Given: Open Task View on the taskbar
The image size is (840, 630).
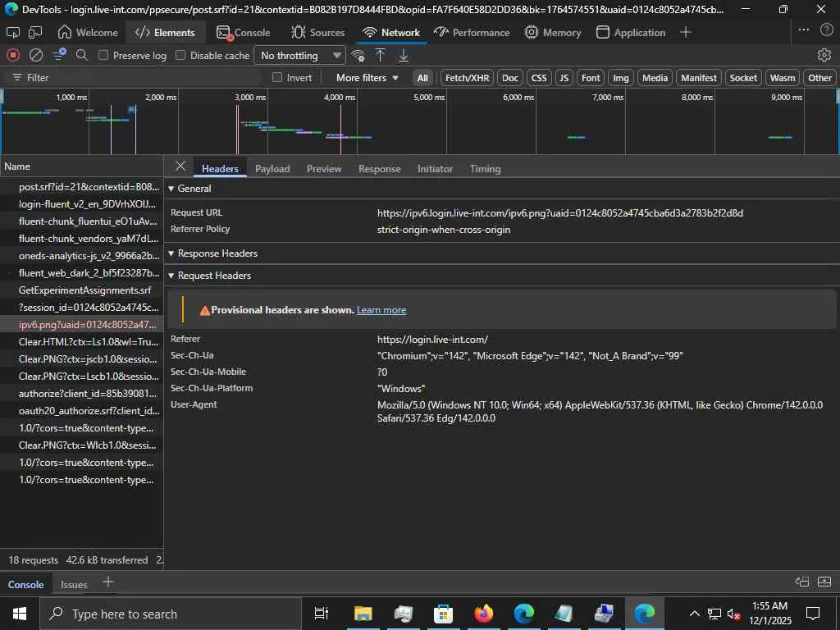Looking at the screenshot, I should [322, 614].
